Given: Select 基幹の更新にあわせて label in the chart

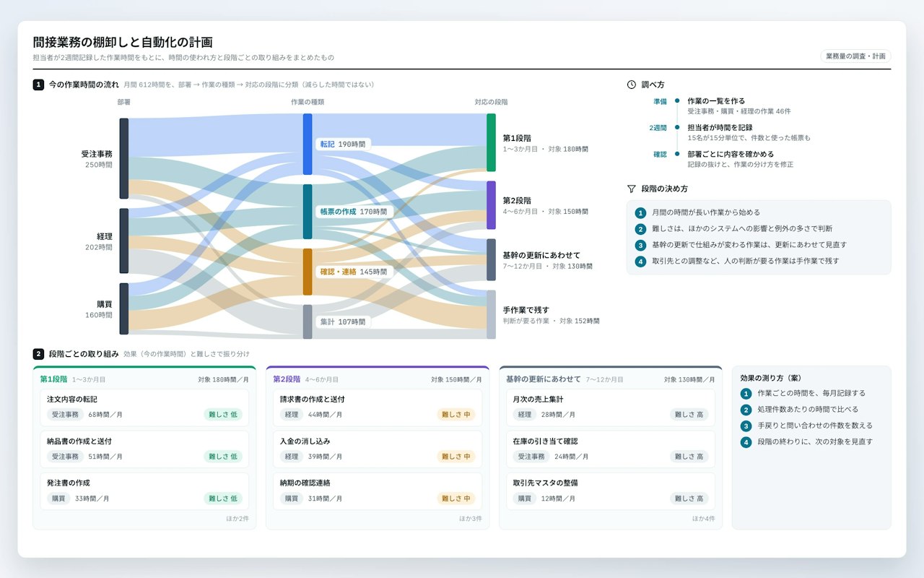Looking at the screenshot, I should 541,255.
